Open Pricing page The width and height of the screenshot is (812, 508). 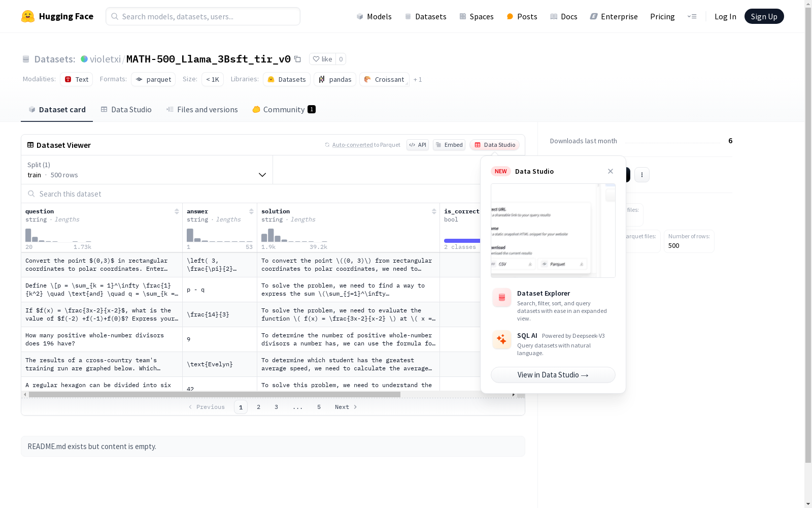pos(662,16)
